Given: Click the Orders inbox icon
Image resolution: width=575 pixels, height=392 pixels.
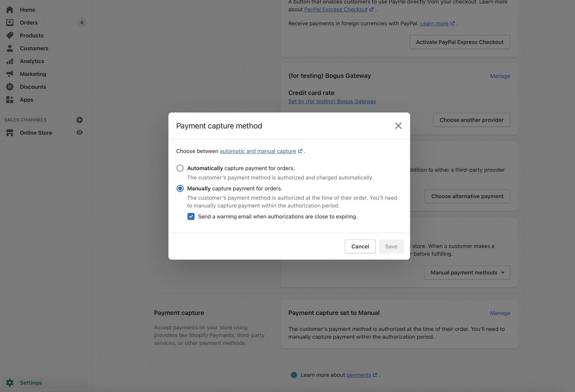Looking at the screenshot, I should [x=10, y=22].
